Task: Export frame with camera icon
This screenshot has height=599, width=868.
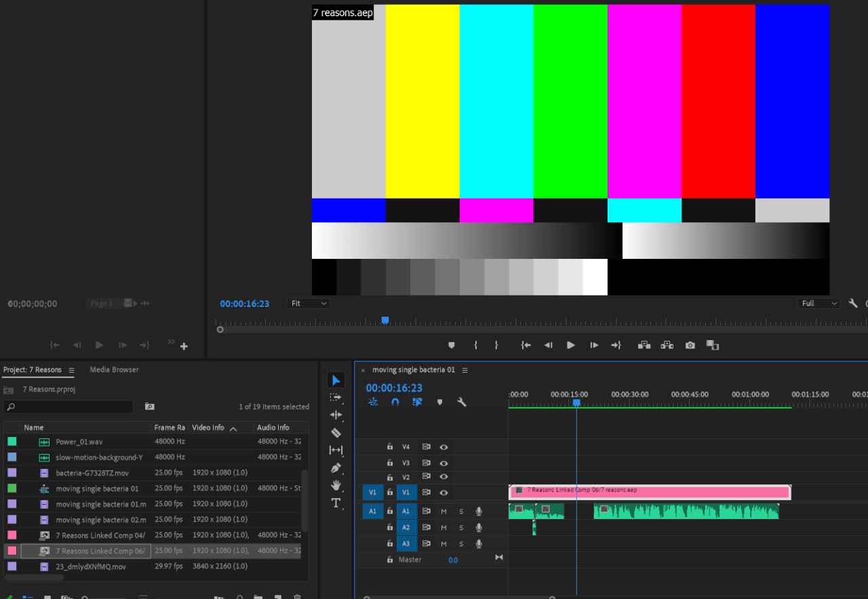Action: (690, 345)
